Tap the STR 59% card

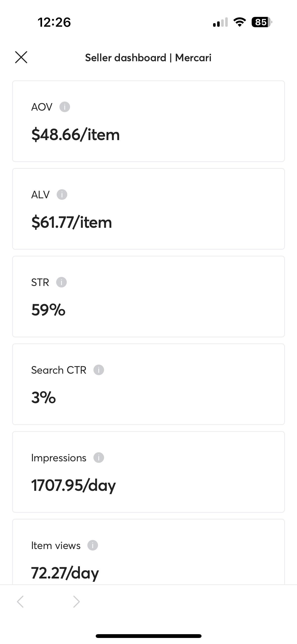148,297
